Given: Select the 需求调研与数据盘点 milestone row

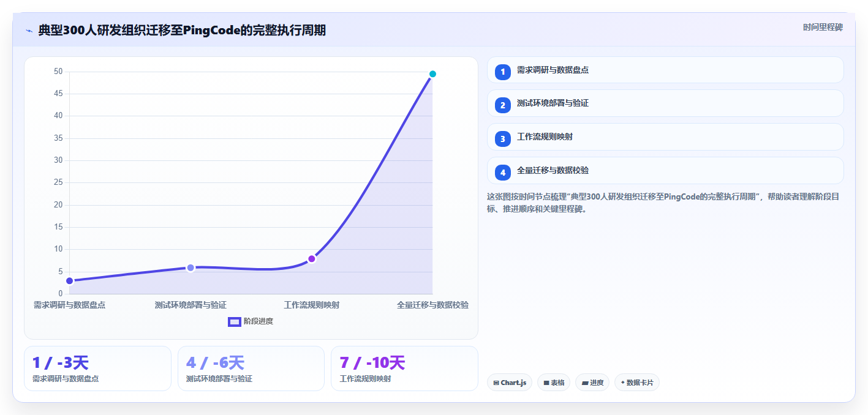Looking at the screenshot, I should point(665,70).
